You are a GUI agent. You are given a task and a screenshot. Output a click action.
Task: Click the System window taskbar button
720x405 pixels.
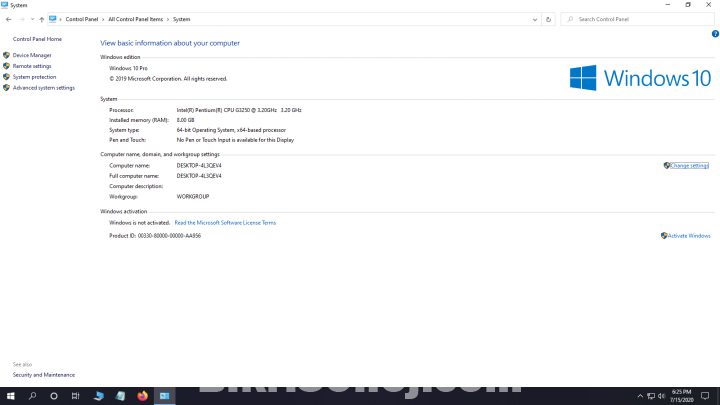pyautogui.click(x=164, y=396)
